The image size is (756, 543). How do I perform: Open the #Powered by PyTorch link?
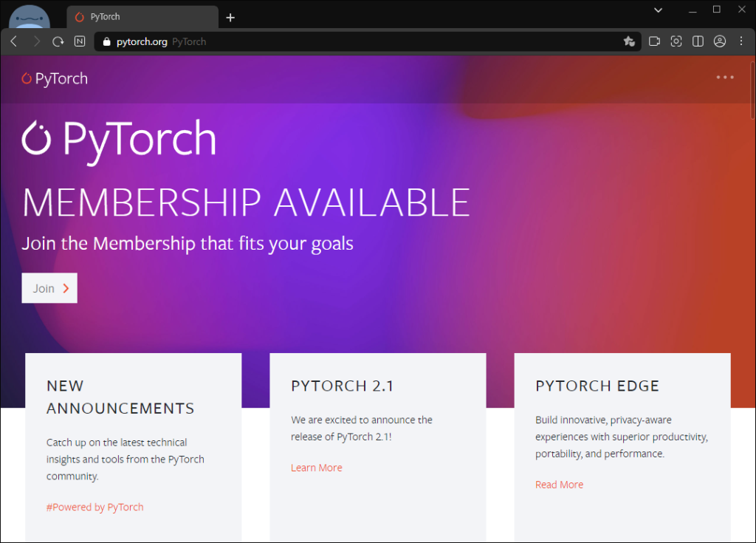click(x=95, y=508)
